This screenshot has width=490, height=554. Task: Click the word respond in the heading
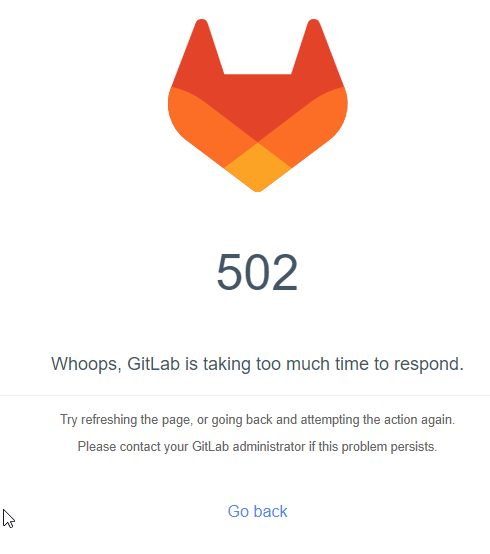click(x=429, y=365)
